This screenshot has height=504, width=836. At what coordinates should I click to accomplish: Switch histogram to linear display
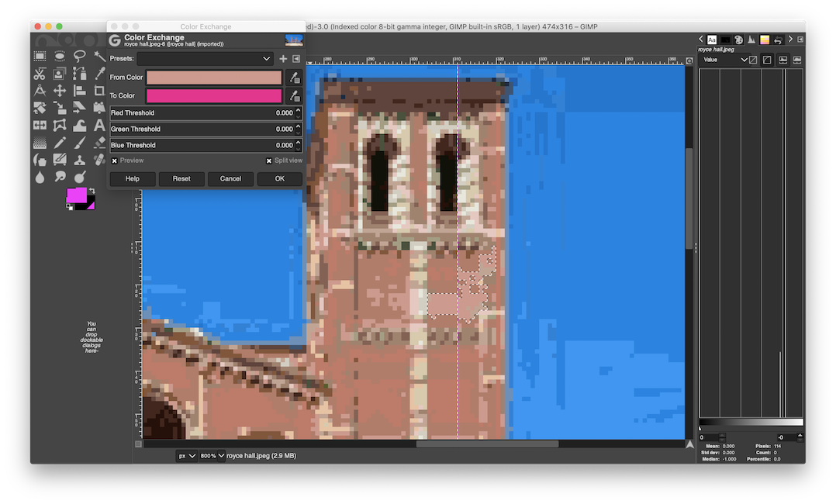[x=753, y=60]
